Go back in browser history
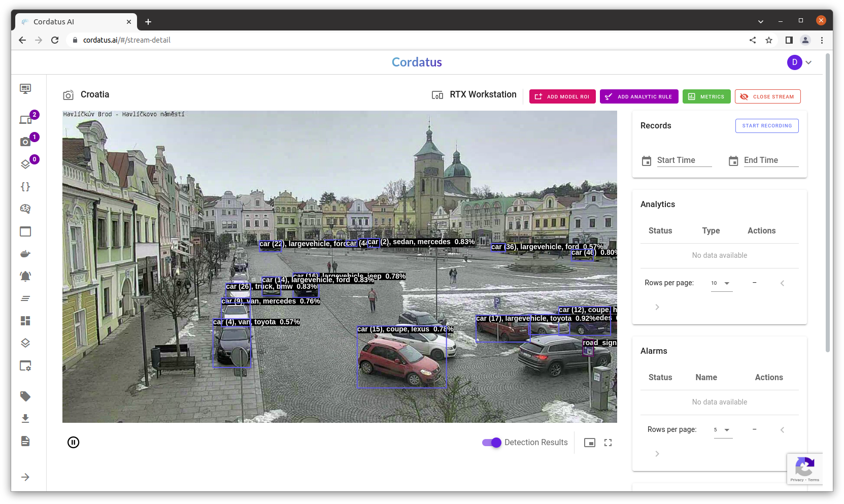 22,40
